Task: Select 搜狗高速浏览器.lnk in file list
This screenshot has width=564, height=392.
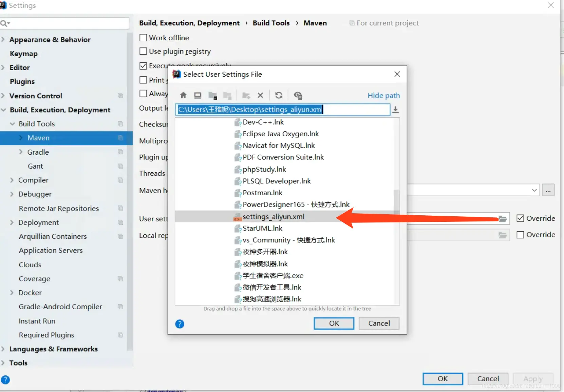Action: 272,299
